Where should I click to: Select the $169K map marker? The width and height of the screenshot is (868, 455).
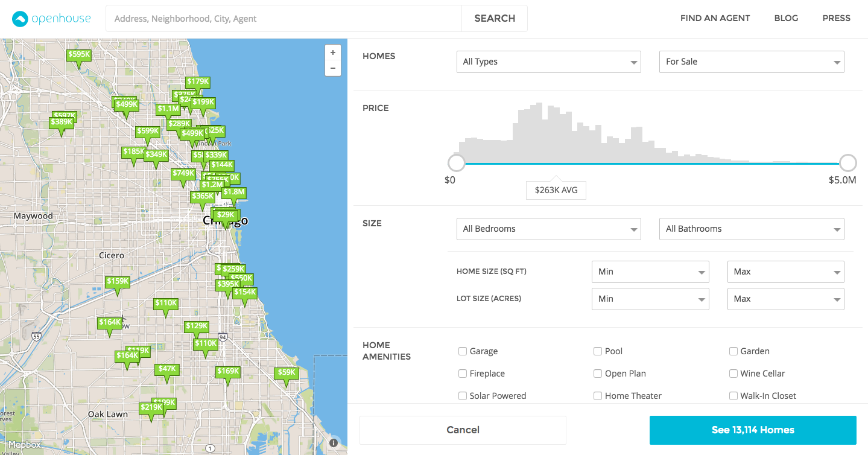pos(228,371)
